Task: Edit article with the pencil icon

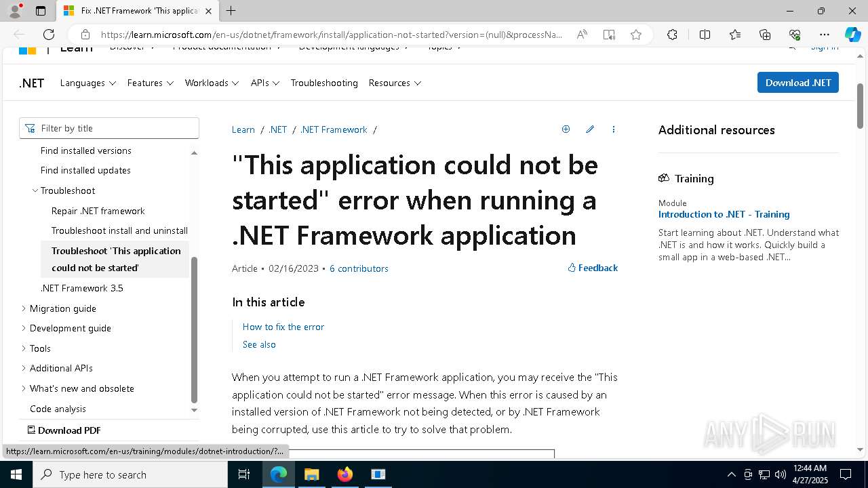Action: click(590, 129)
